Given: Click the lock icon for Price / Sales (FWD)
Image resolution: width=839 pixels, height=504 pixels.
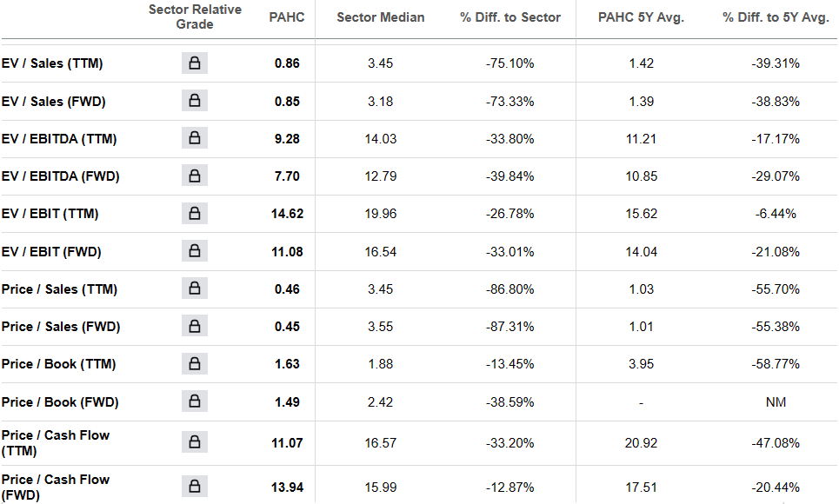Looking at the screenshot, I should pos(195,326).
